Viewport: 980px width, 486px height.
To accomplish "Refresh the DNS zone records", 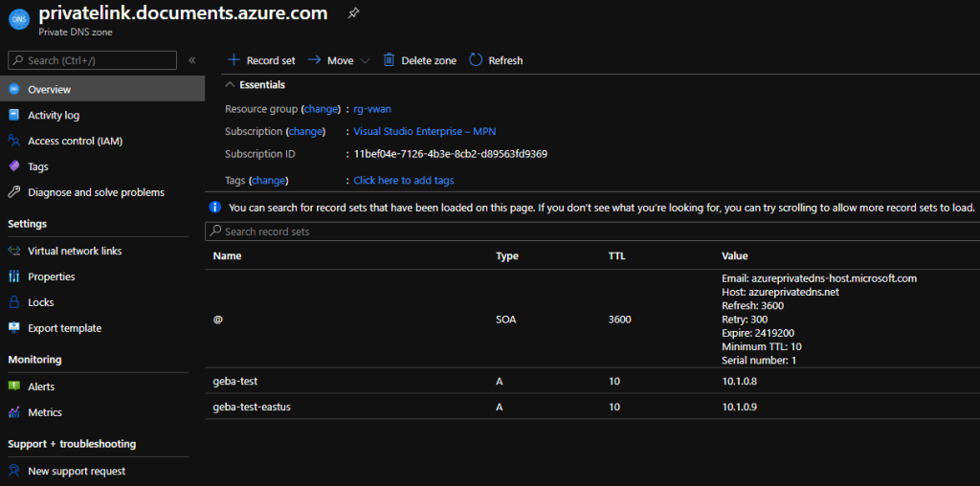I will (496, 60).
